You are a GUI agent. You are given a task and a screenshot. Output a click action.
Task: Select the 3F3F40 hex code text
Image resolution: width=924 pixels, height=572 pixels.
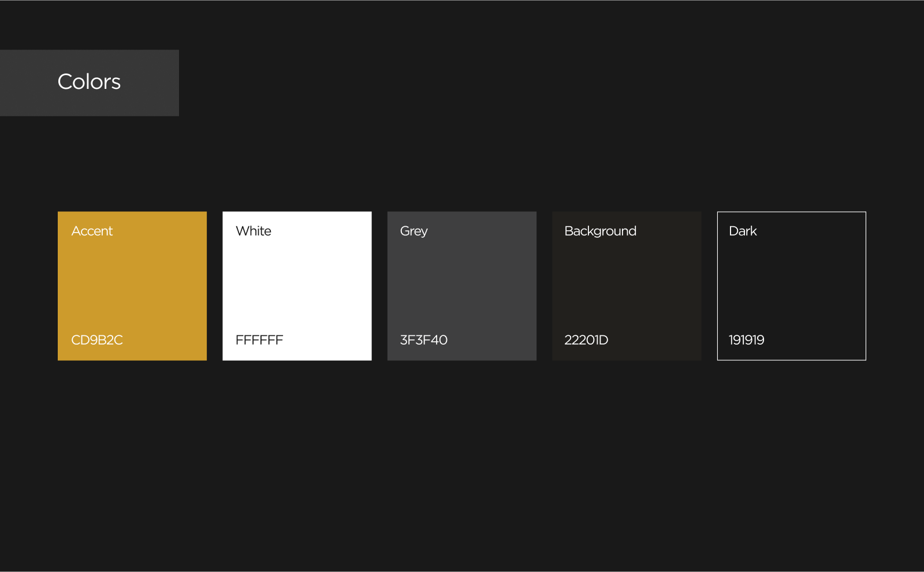point(424,340)
